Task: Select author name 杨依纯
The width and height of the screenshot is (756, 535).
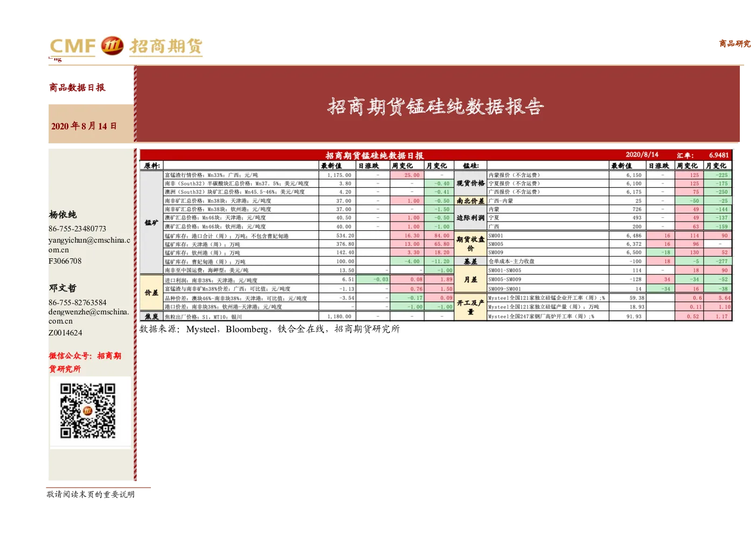Action: [63, 215]
